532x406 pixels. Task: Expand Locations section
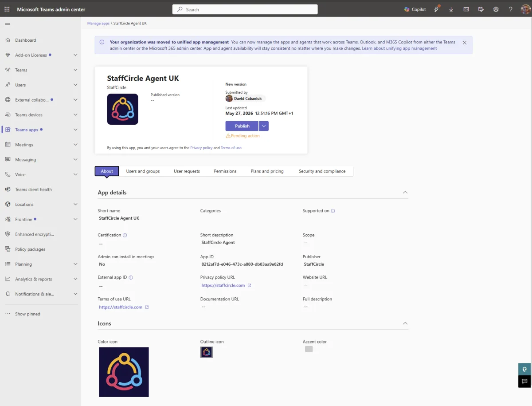pos(75,205)
